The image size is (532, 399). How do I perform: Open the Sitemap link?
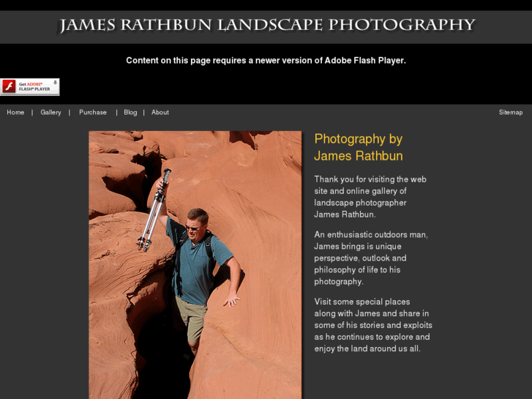click(511, 113)
